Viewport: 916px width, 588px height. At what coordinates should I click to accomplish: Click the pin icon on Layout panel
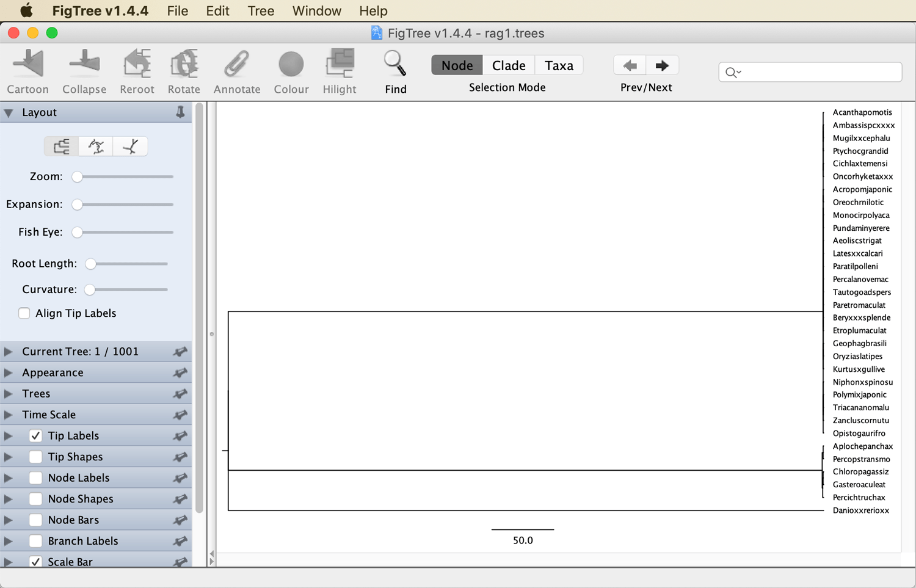click(180, 112)
